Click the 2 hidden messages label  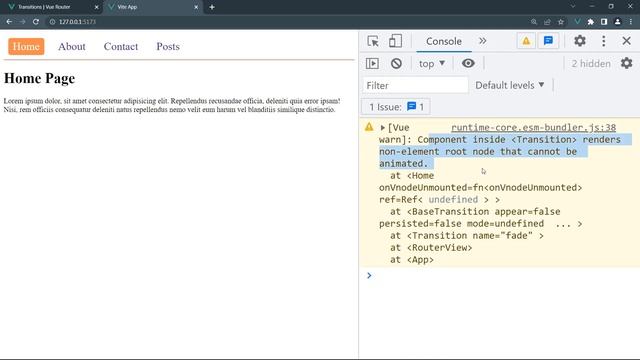pos(591,64)
